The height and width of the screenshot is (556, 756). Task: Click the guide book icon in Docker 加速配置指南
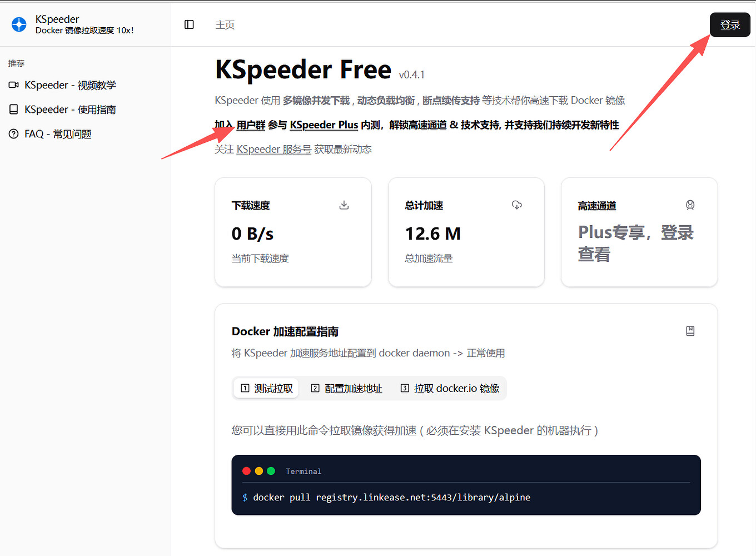click(x=690, y=331)
